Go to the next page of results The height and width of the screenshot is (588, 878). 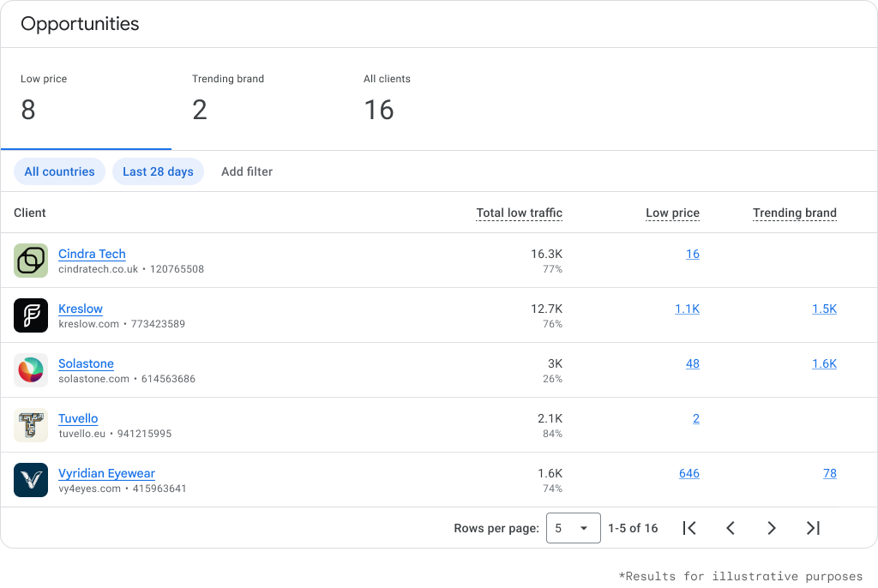coord(772,528)
